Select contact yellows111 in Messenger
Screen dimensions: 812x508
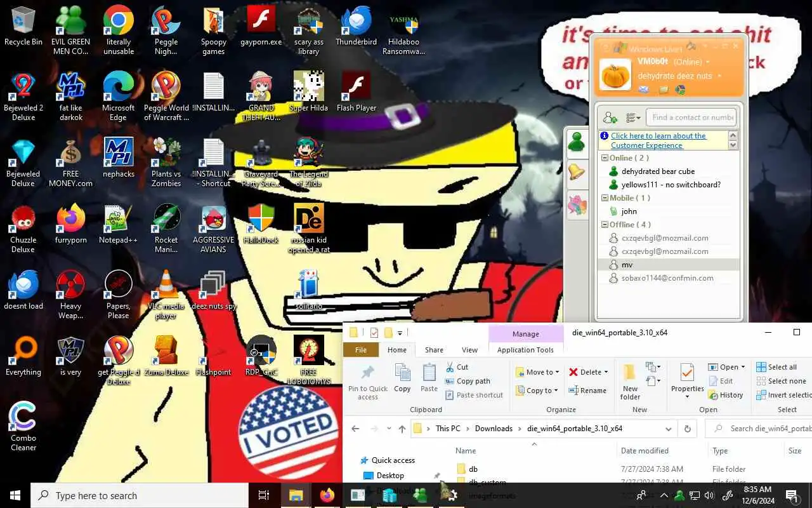coord(671,185)
